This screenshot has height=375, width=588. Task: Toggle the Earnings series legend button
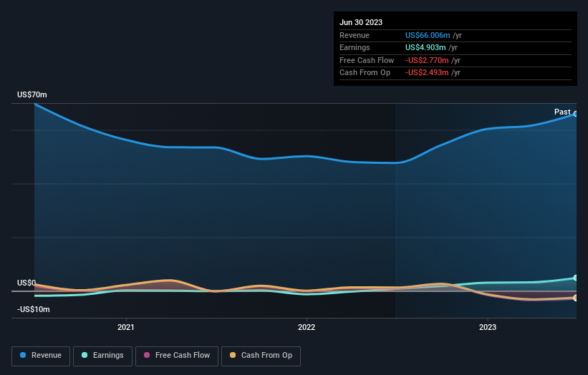tap(102, 356)
